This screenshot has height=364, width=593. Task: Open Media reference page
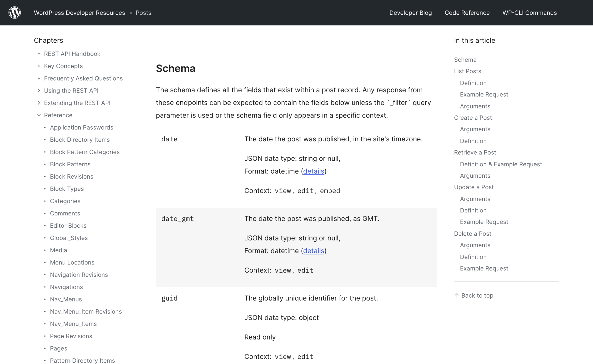click(58, 250)
